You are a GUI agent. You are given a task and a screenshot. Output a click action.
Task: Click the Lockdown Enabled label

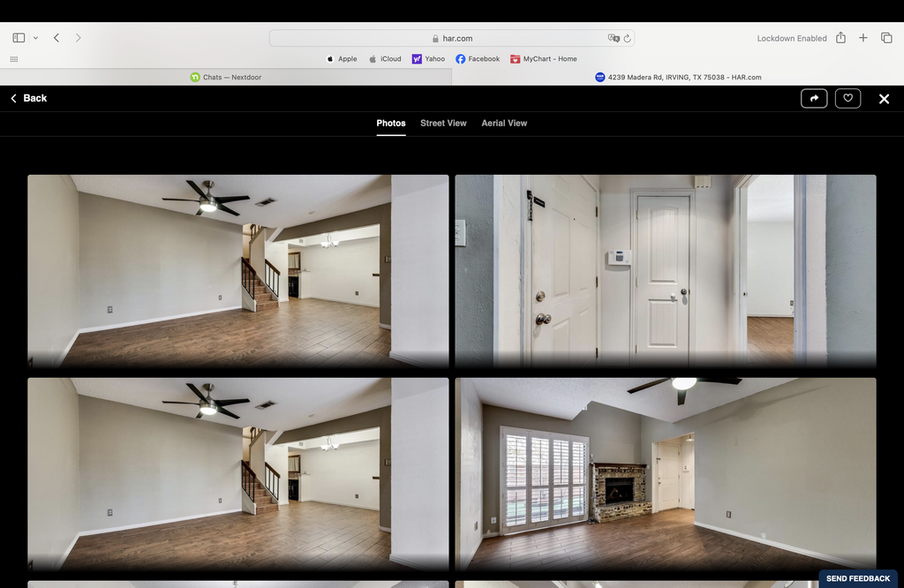792,38
